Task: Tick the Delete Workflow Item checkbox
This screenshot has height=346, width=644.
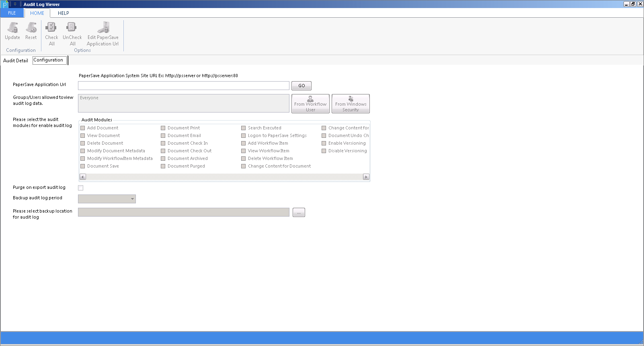Action: pyautogui.click(x=244, y=158)
